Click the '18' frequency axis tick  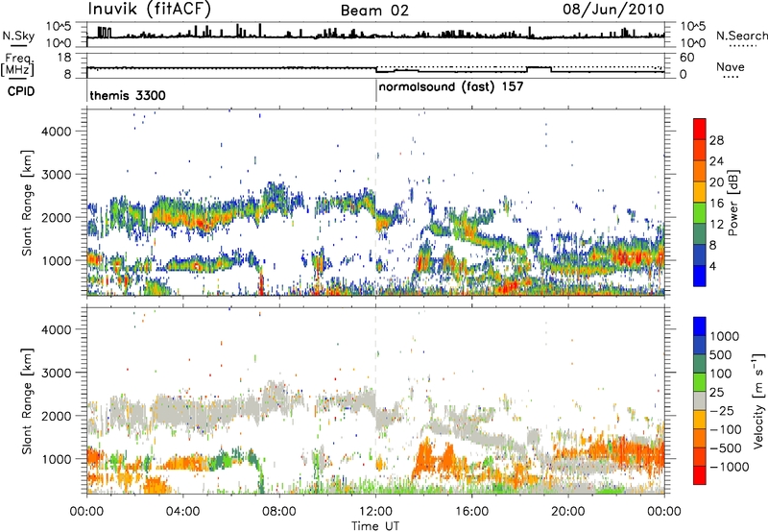tap(64, 58)
